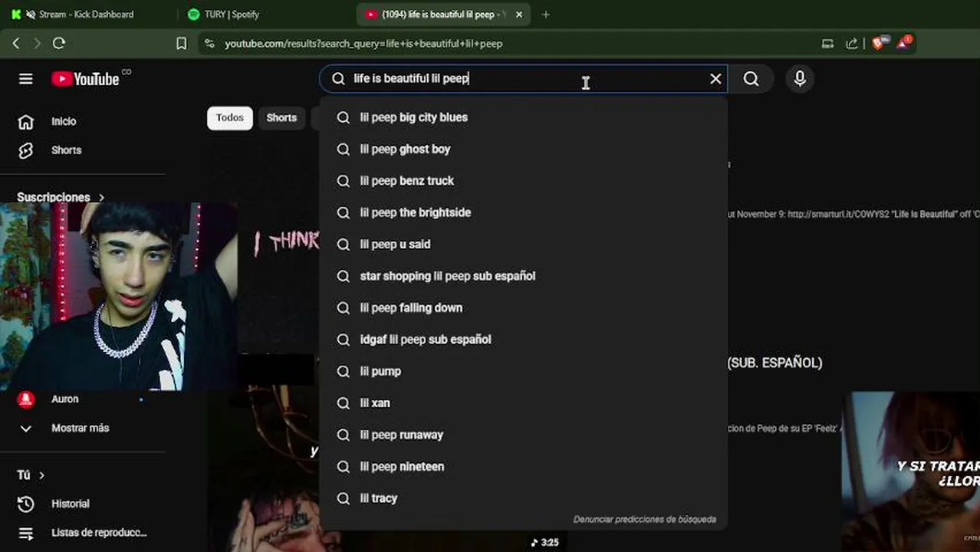The width and height of the screenshot is (980, 552).
Task: Open the Tú section chevron
Action: click(x=41, y=475)
